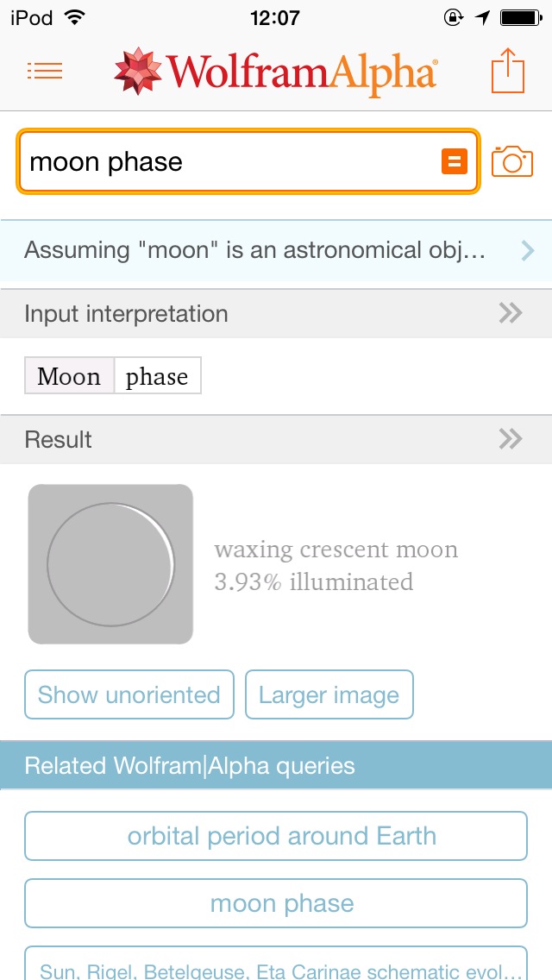
Task: Tap the Larger image button
Action: coord(329,694)
